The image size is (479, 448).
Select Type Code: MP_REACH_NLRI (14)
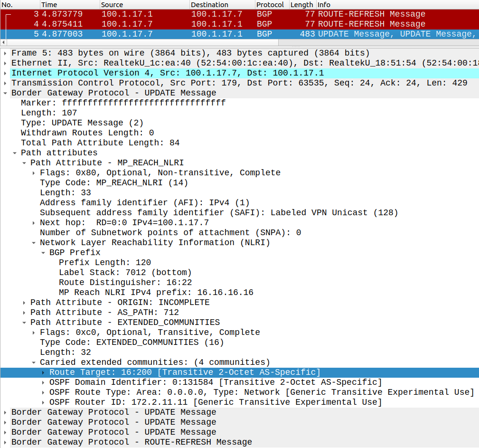(x=114, y=183)
